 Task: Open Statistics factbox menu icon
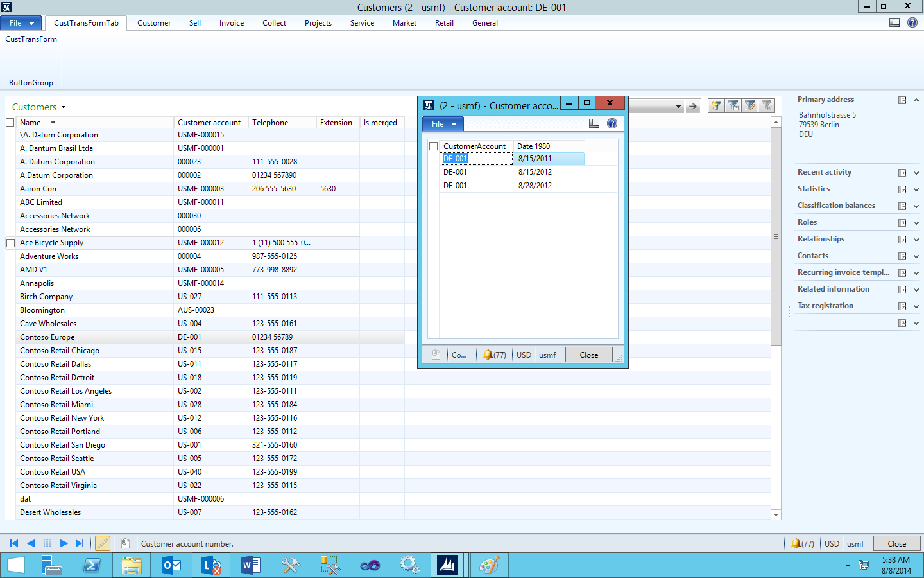point(902,189)
